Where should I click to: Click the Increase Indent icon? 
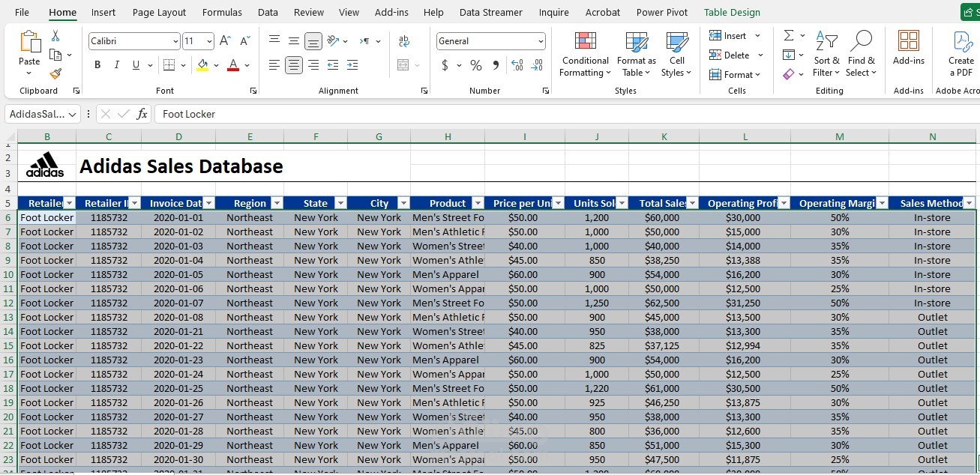pyautogui.click(x=352, y=65)
